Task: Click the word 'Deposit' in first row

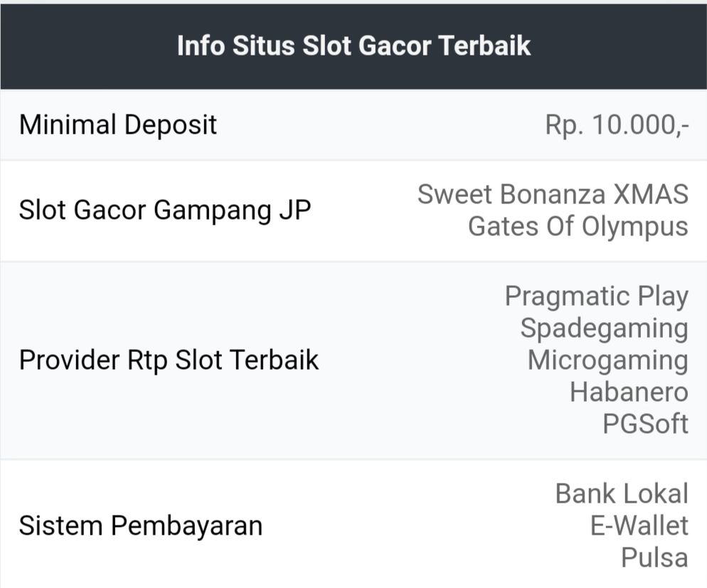Action: point(170,125)
